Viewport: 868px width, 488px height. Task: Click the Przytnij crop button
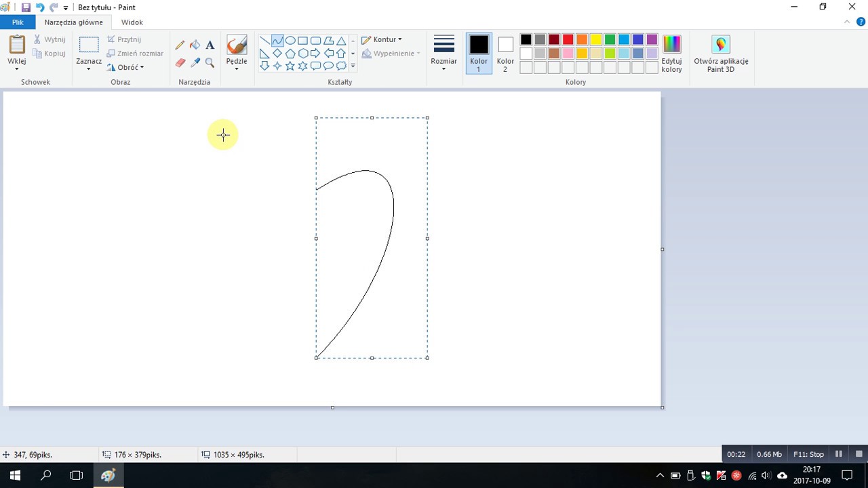[x=124, y=39]
